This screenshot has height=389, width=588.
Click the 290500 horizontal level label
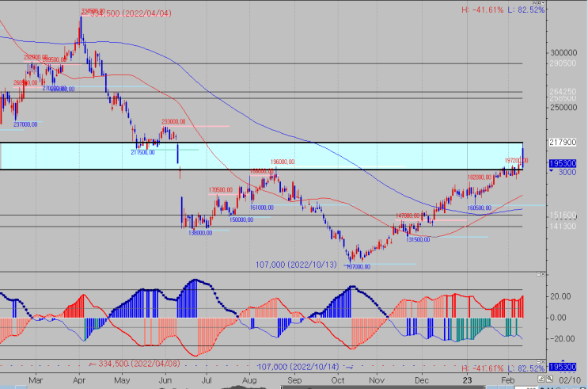(x=563, y=63)
